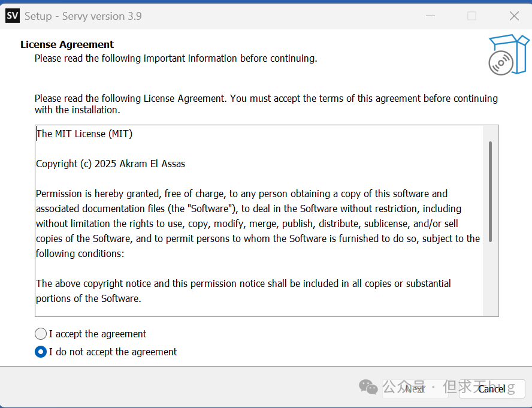Click the "I accept the agreement" label text
Viewport: 532px width, 408px height.
(x=98, y=334)
